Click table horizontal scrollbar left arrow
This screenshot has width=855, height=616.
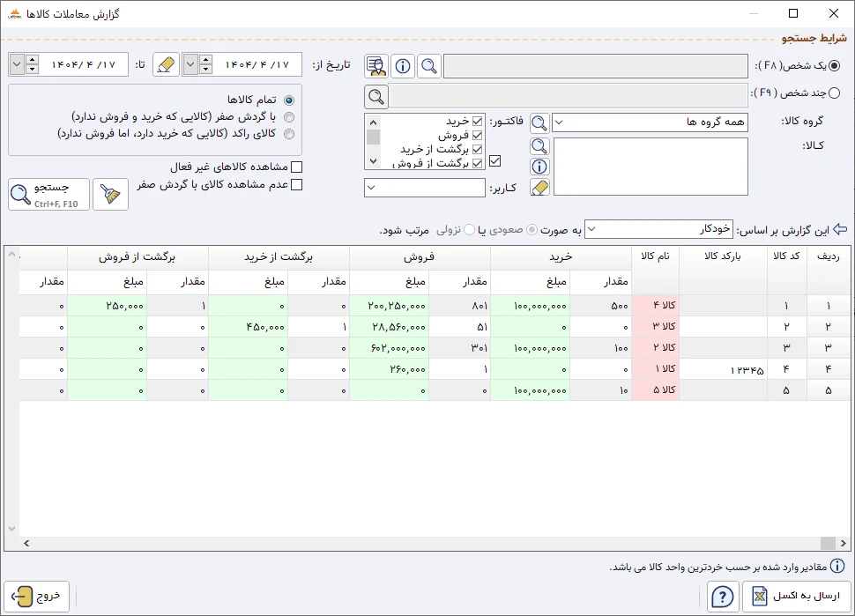point(26,543)
